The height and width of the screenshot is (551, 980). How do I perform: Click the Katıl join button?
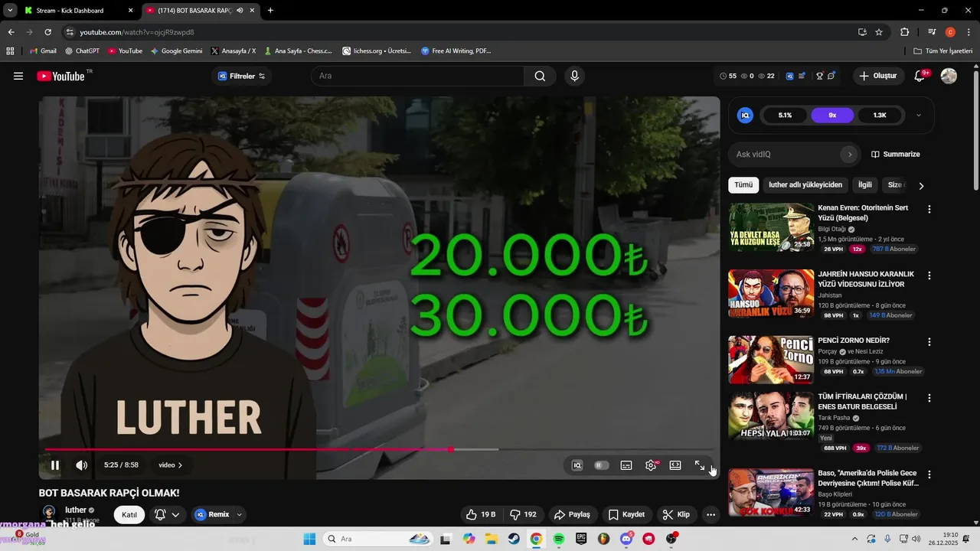129,515
